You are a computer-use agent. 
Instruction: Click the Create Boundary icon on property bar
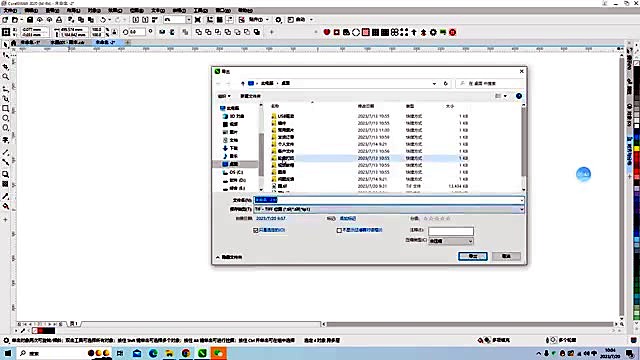click(257, 32)
